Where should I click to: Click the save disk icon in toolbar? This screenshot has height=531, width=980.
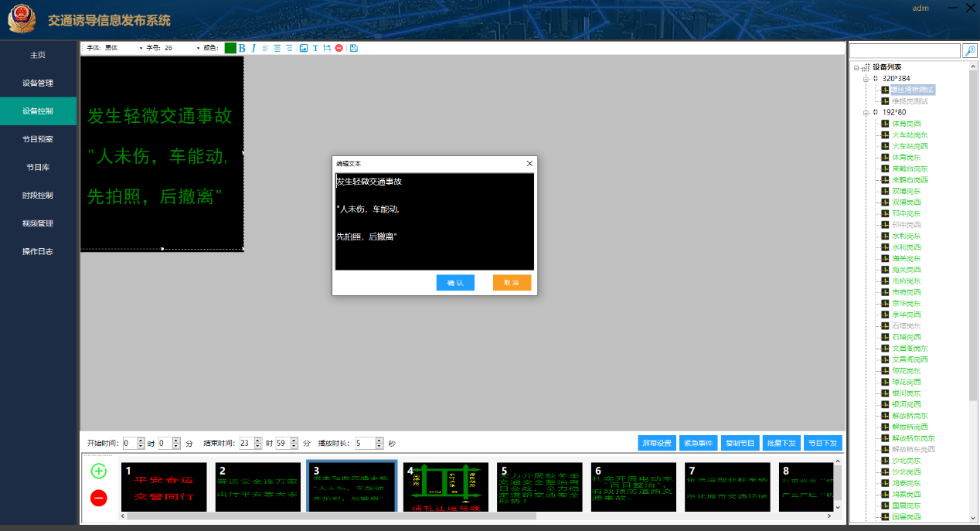[x=353, y=48]
